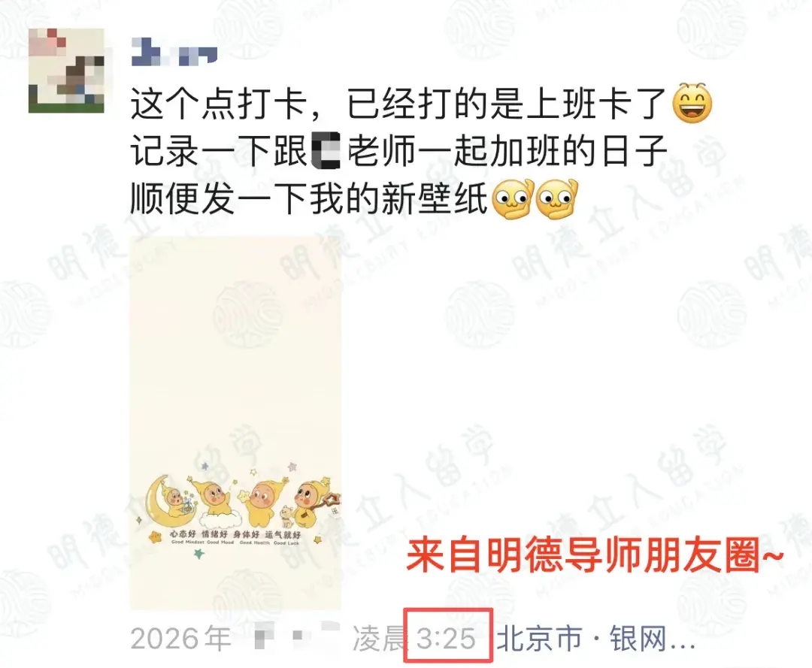Click the red-boxed 3:25 timestamp

[447, 638]
